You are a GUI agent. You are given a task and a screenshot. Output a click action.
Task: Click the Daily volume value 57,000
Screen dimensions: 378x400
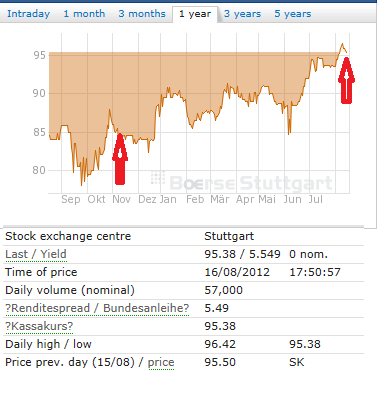[223, 290]
